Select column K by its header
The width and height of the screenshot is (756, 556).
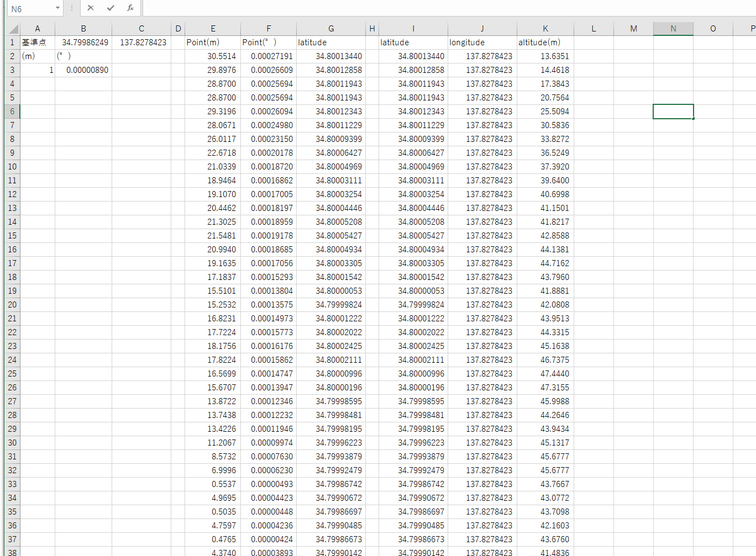545,29
